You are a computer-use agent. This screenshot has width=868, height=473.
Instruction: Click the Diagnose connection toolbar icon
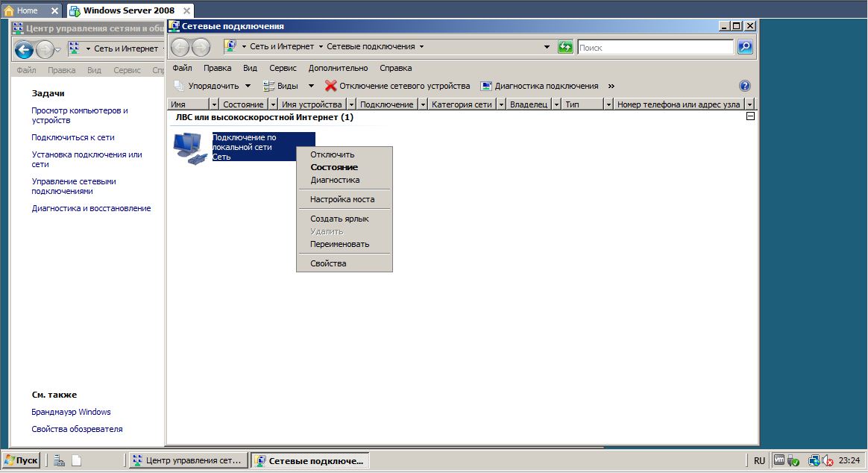[486, 86]
